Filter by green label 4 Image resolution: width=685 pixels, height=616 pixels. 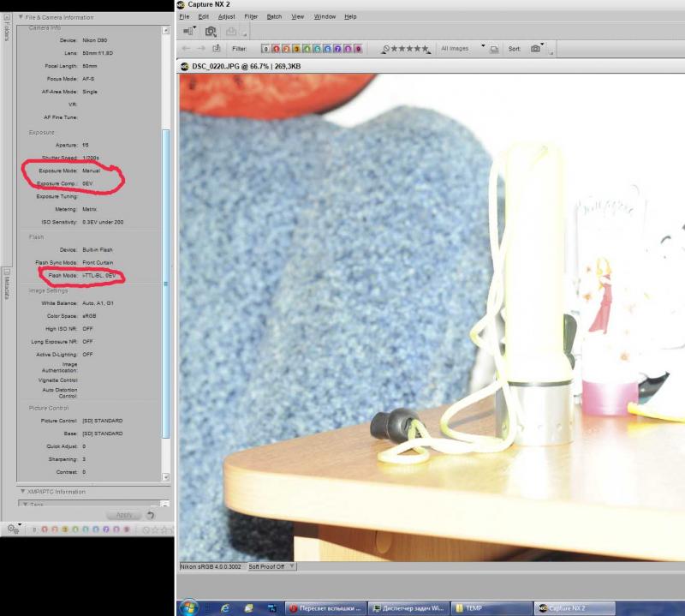click(x=307, y=49)
